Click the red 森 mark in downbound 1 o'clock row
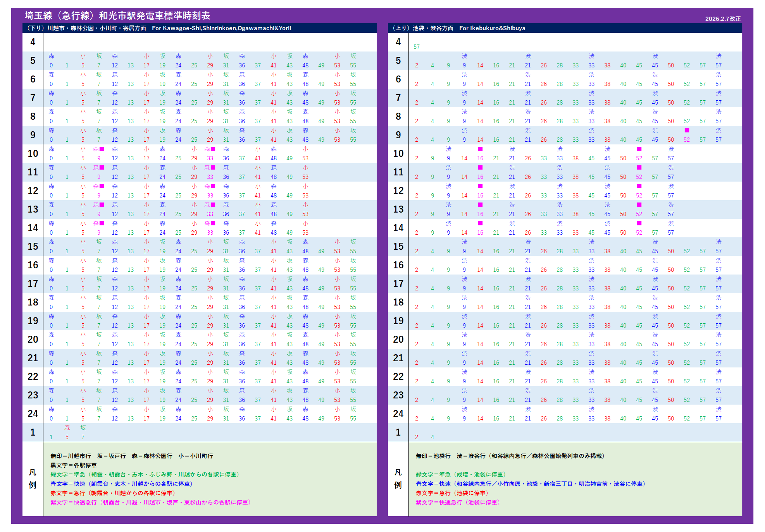 (x=67, y=428)
